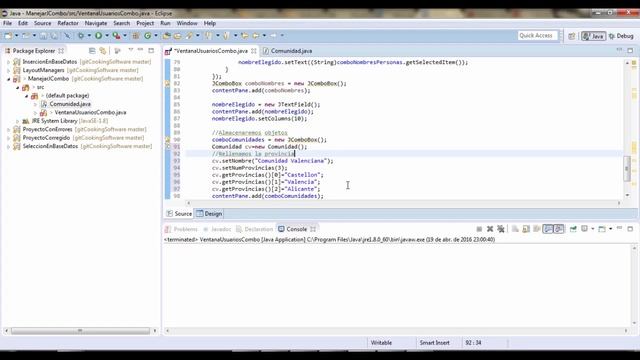This screenshot has width=640, height=360.
Task: Select VentanaUsuariosCombo.java in Package Explorer
Action: pos(90,112)
